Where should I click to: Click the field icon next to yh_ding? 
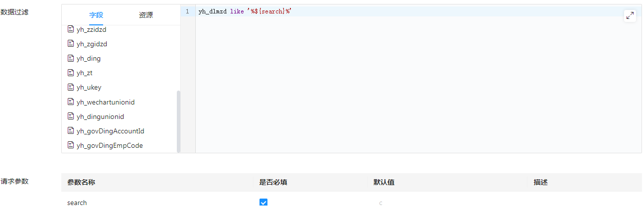[71, 58]
